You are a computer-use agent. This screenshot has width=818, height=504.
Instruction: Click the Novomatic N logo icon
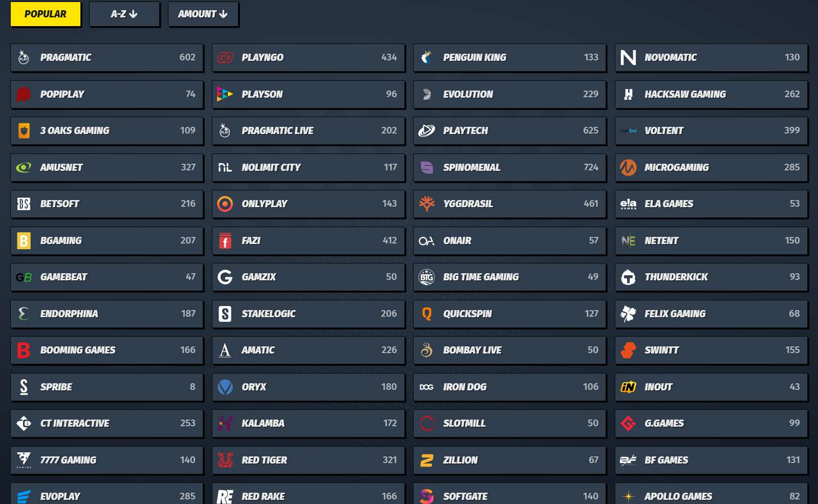(628, 57)
